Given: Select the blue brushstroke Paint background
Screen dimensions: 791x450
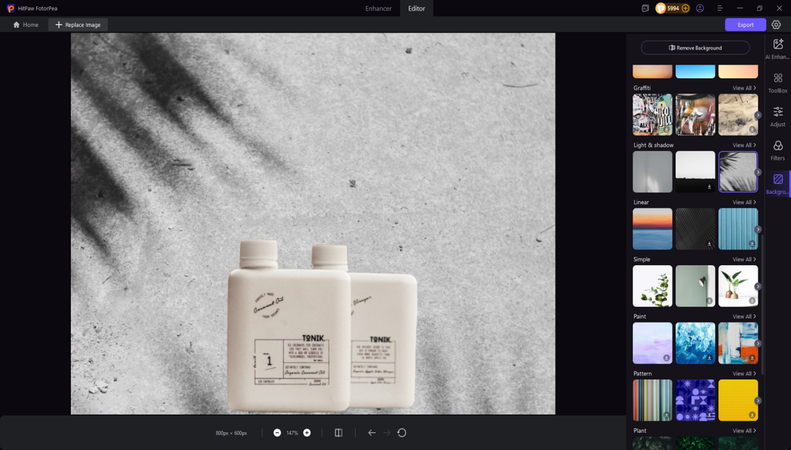Looking at the screenshot, I should tap(695, 343).
